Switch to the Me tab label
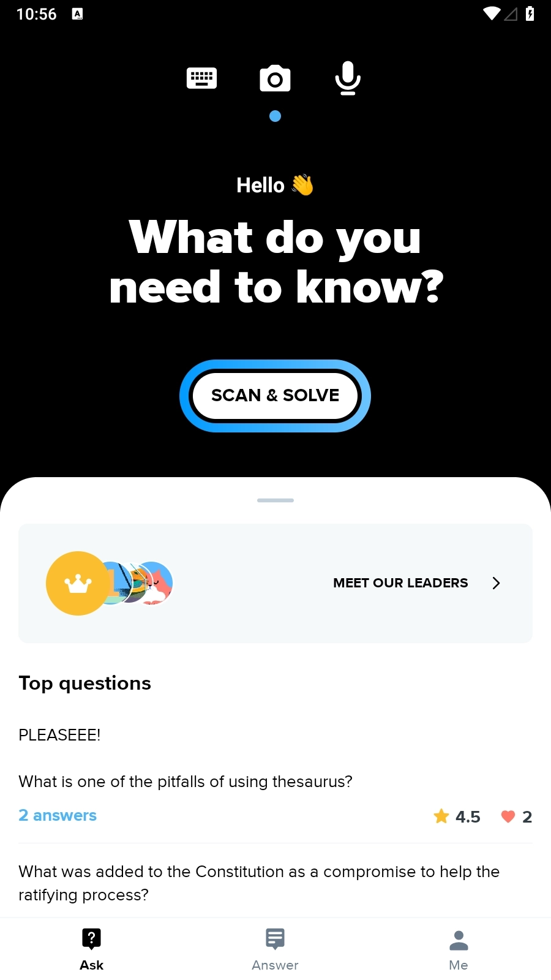The image size is (551, 980). [x=459, y=965]
